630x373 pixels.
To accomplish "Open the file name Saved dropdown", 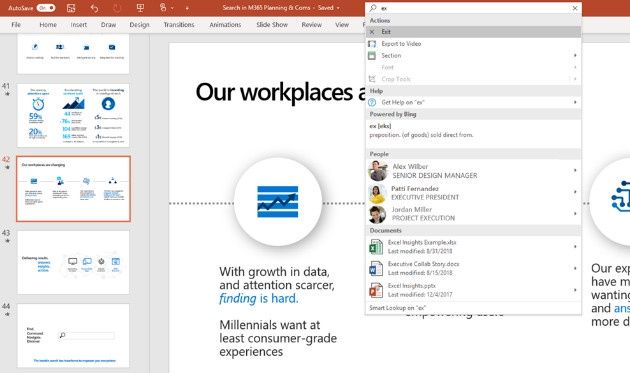I will [x=338, y=8].
